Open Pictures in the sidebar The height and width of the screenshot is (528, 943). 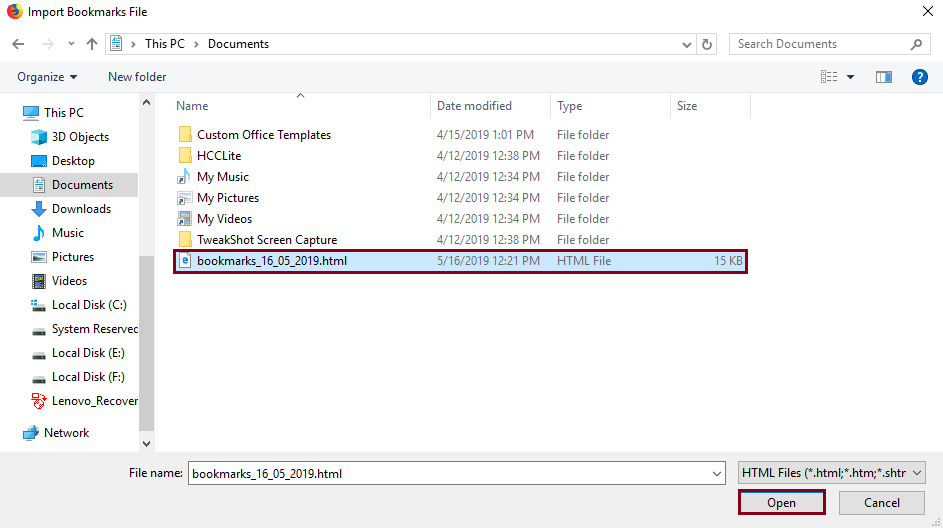73,257
